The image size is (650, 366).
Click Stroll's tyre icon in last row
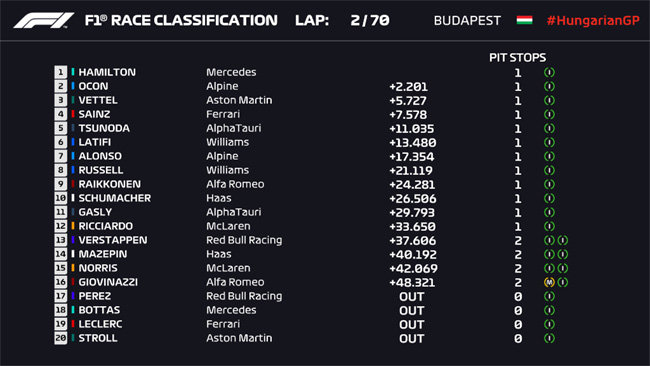pyautogui.click(x=549, y=338)
